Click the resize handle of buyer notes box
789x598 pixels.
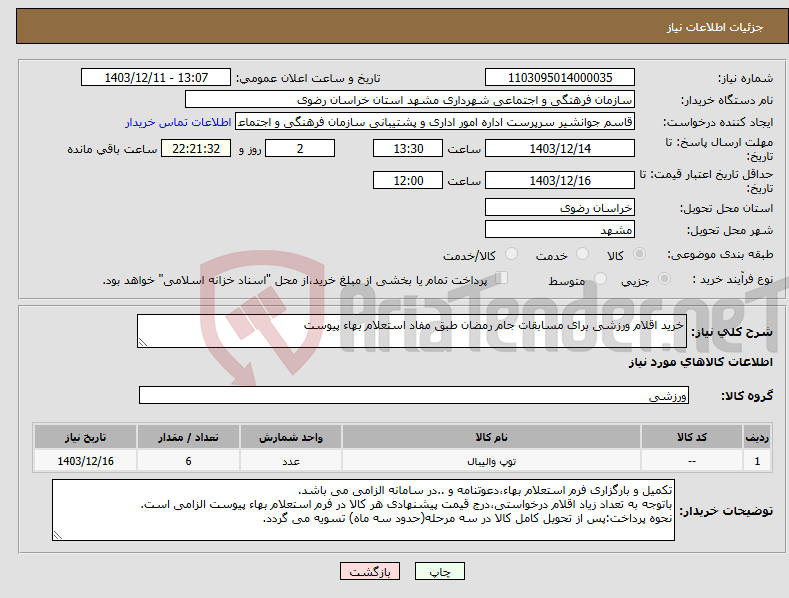(x=58, y=535)
